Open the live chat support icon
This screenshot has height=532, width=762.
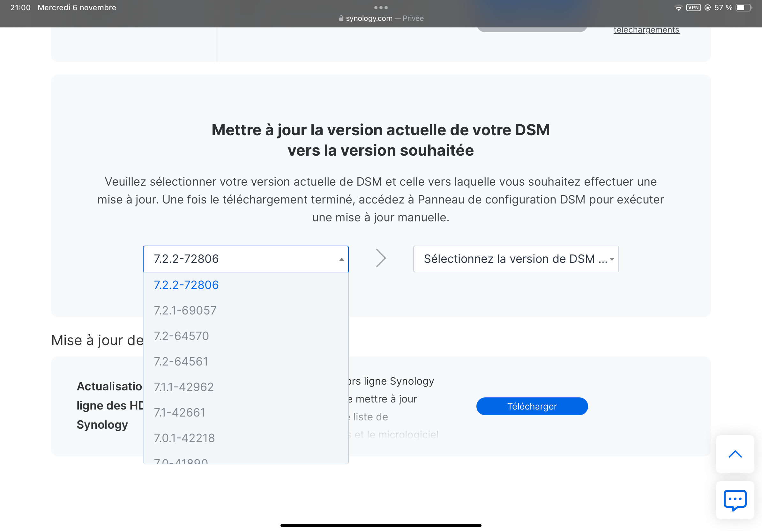[735, 500]
